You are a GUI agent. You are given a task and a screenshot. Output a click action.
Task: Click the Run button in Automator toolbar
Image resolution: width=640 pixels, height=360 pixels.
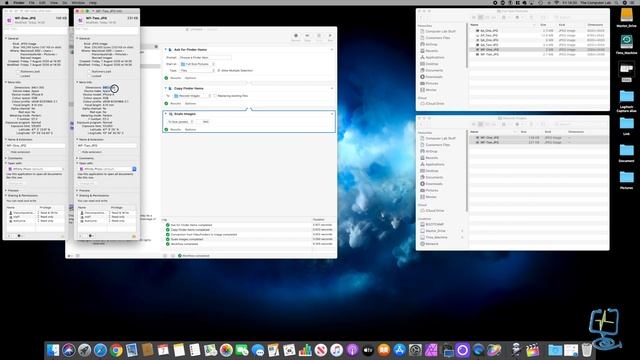[x=330, y=37]
